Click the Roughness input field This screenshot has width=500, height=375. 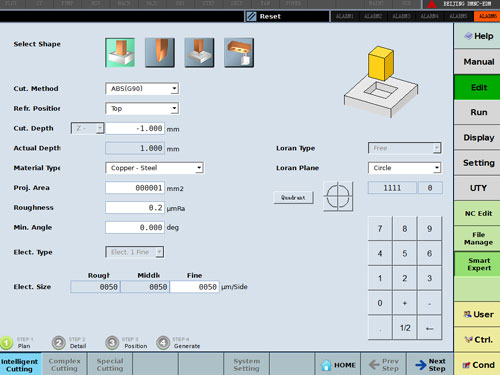click(x=135, y=207)
